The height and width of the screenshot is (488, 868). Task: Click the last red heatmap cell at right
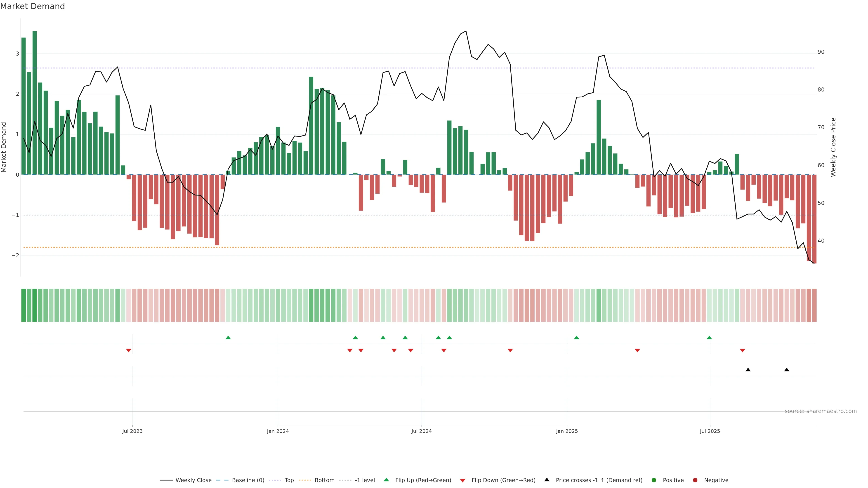pyautogui.click(x=814, y=305)
